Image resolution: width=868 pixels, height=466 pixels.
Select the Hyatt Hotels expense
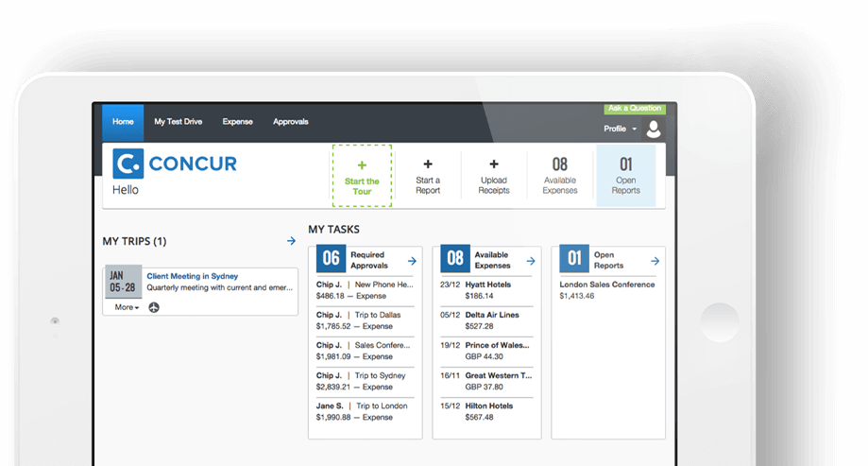point(486,290)
